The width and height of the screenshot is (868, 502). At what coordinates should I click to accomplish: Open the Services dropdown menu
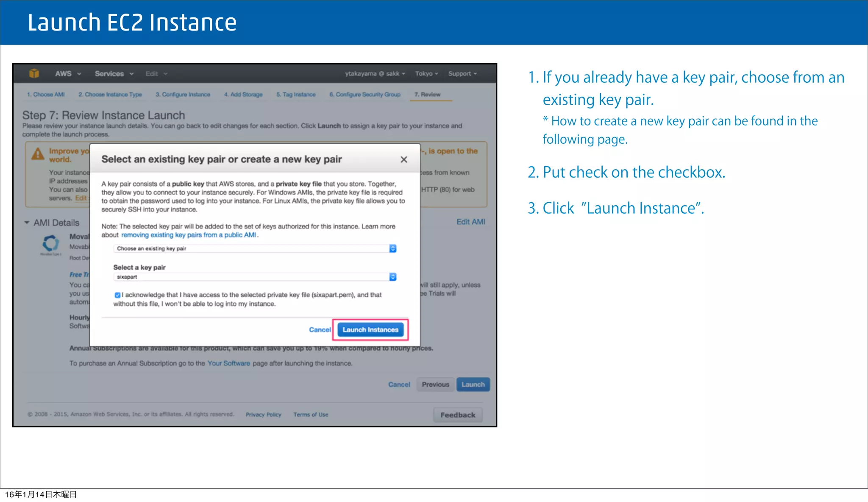tap(114, 74)
